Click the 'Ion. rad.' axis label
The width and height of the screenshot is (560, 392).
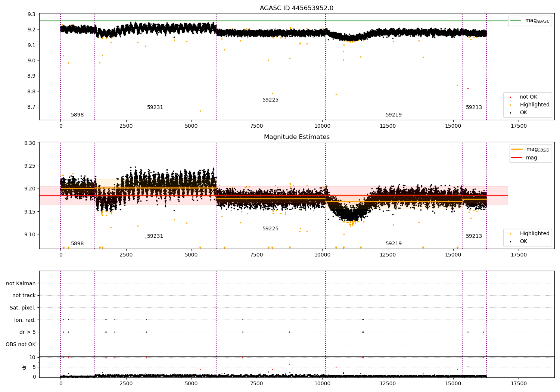[25, 320]
